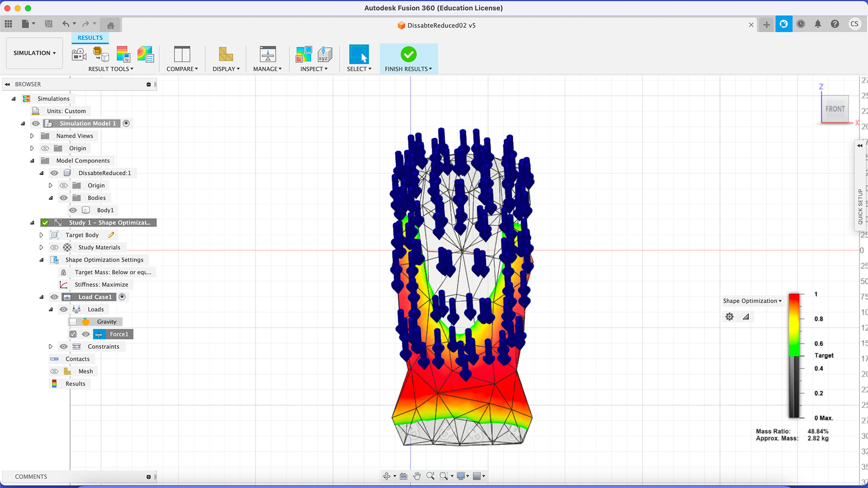Open the notifications bell
Viewport: 868px width, 488px height.
(818, 24)
